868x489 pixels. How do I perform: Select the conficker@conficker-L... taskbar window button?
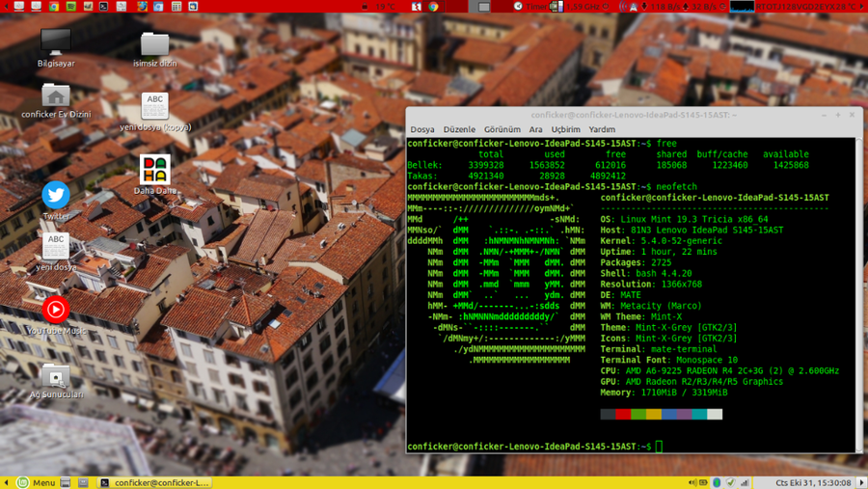tap(155, 482)
